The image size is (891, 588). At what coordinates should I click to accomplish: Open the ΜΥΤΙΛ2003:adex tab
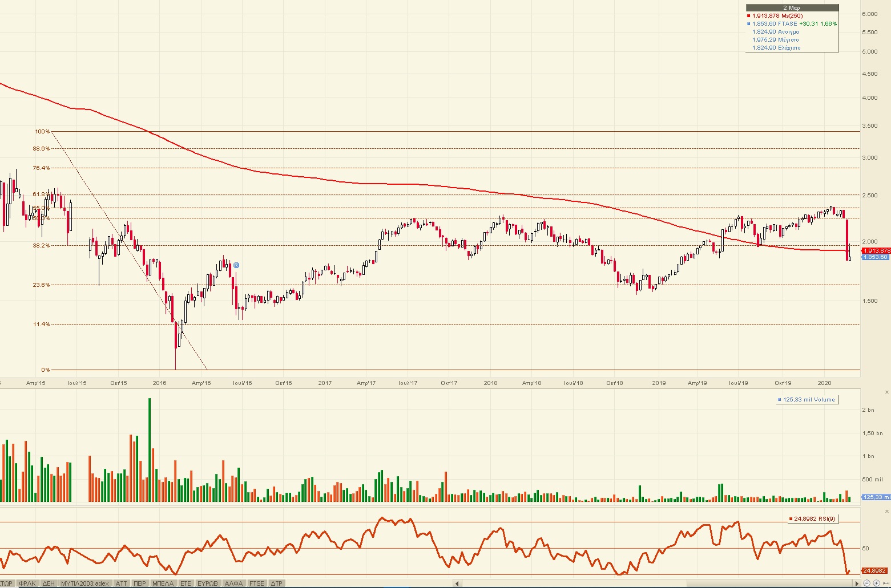84,583
